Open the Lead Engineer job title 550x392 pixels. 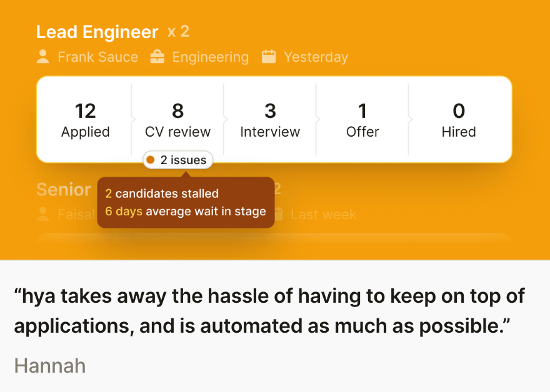coord(97,32)
